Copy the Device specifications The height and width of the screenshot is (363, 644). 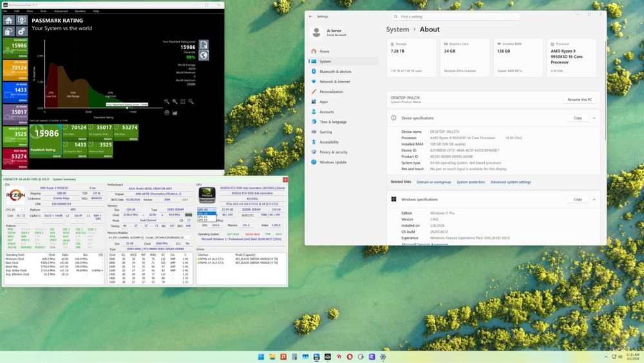click(578, 118)
